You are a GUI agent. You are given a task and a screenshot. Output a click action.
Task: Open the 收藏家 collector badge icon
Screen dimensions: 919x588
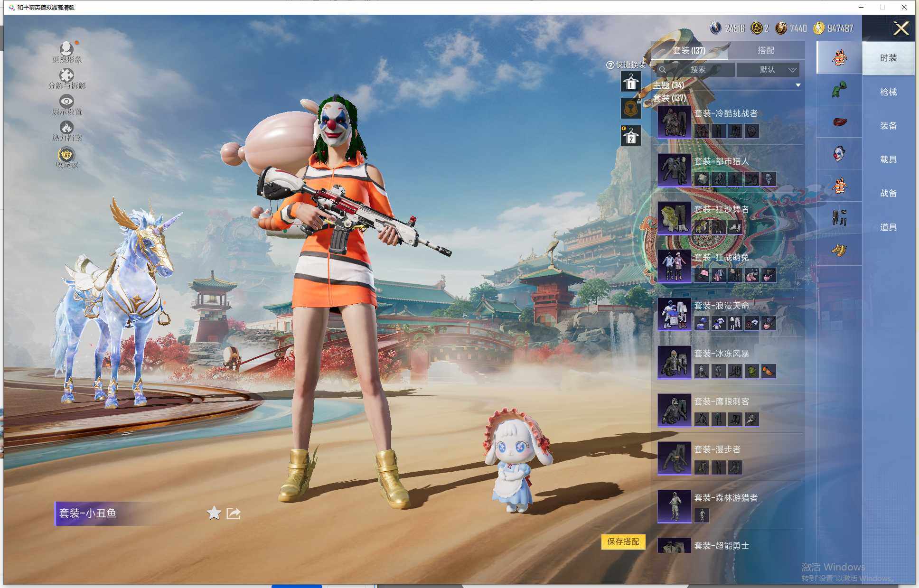[x=66, y=155]
